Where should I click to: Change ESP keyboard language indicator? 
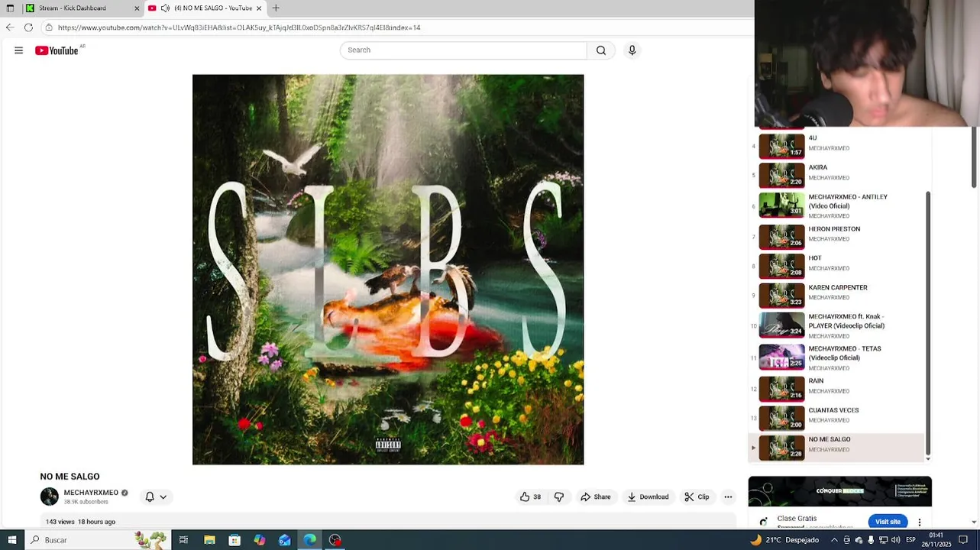point(910,540)
